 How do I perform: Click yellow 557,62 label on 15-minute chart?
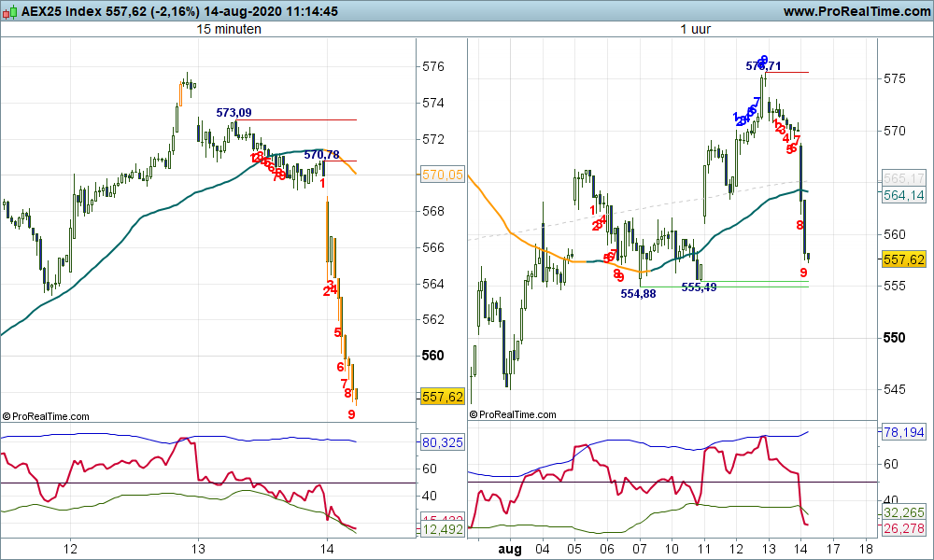click(442, 397)
